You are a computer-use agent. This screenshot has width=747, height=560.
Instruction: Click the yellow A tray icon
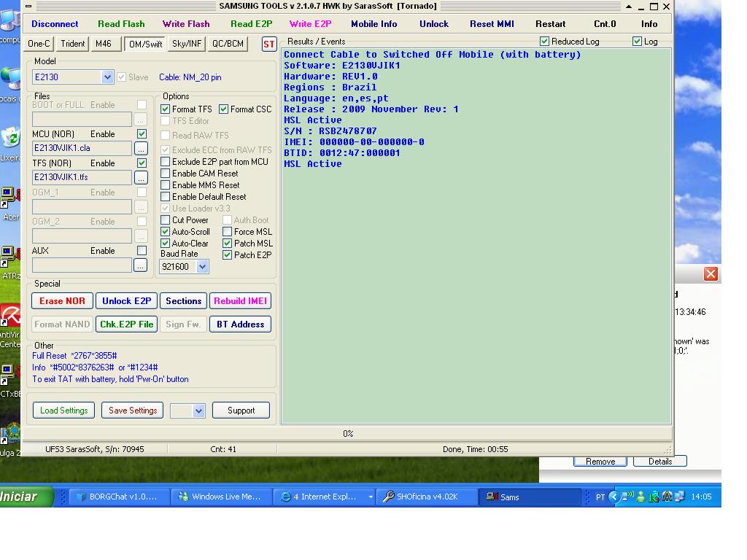(667, 497)
